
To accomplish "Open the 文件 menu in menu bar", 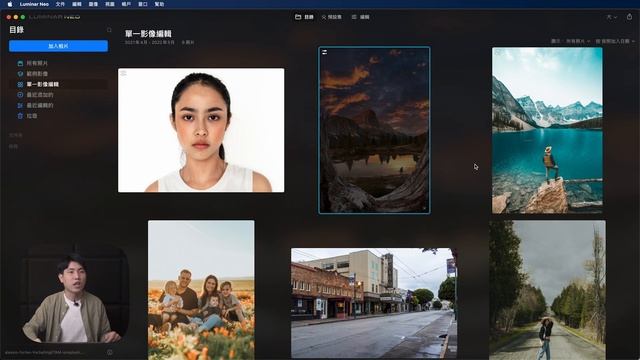I will (x=60, y=4).
